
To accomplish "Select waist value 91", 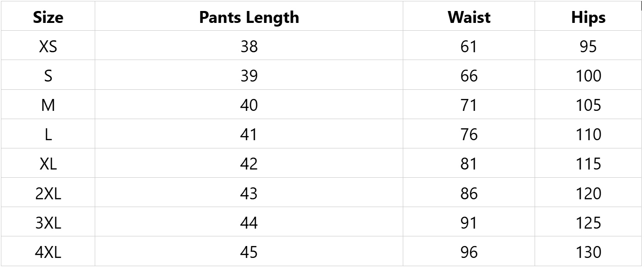I will [x=469, y=222].
